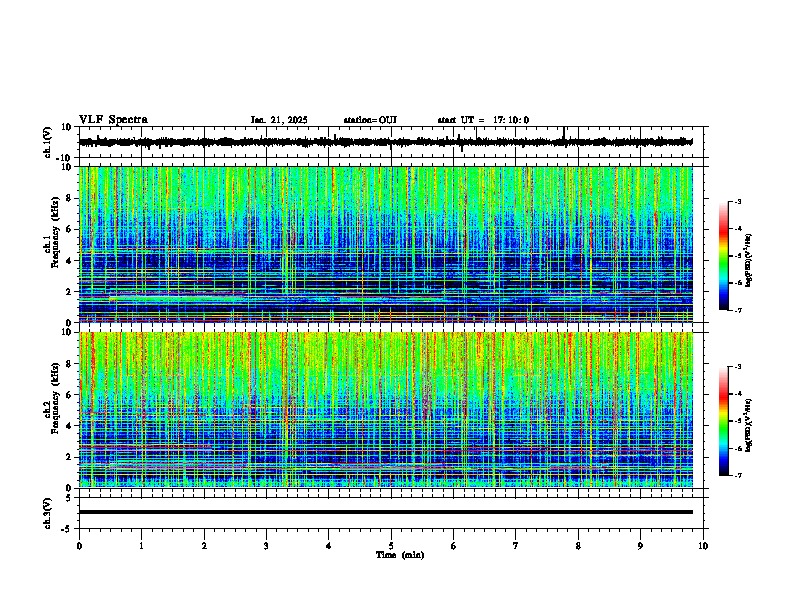The height and width of the screenshot is (612, 792).
Task: Click the "ch.3(V)" axis label
Action: click(48, 513)
